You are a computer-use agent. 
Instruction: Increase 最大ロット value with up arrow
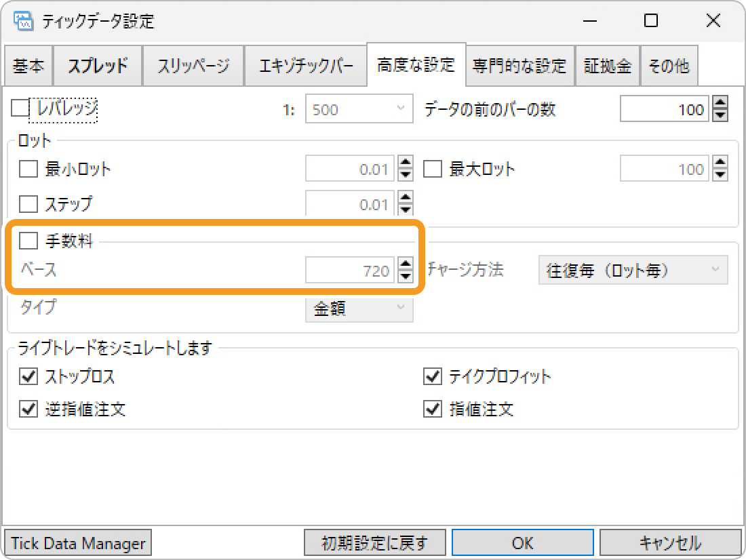tap(720, 162)
